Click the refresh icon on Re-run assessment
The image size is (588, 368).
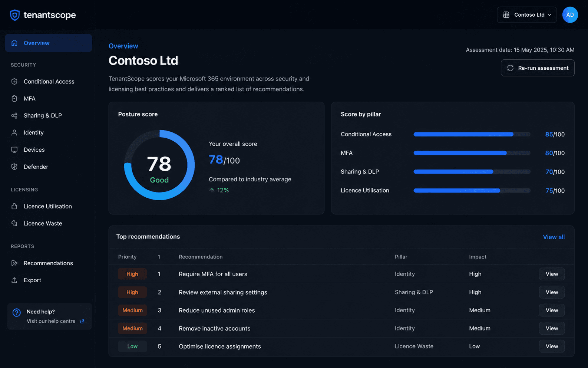[511, 68]
